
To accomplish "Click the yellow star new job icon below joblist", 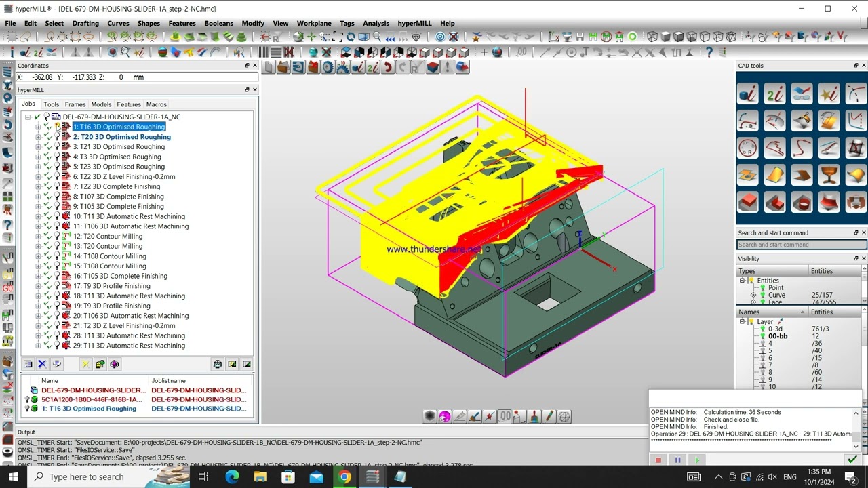I will [x=85, y=364].
